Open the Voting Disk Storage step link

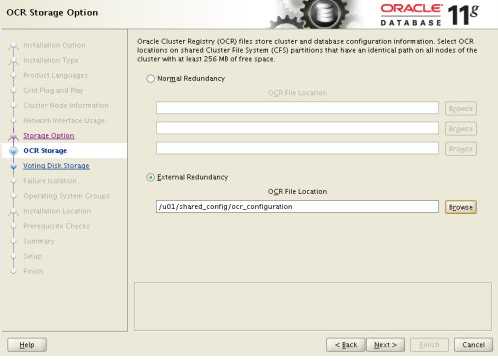pyautogui.click(x=56, y=166)
